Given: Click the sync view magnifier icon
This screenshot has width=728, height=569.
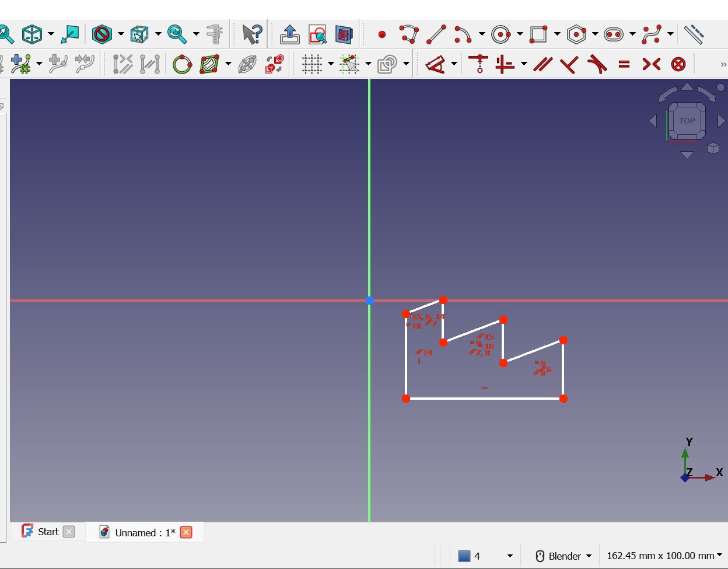Looking at the screenshot, I should coord(177,34).
